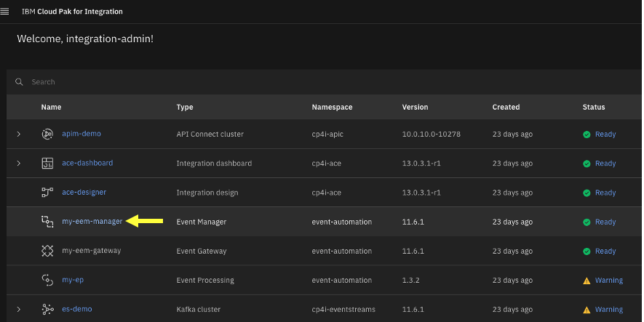The height and width of the screenshot is (322, 644).
Task: Click the search magnifier icon
Action: tap(20, 82)
